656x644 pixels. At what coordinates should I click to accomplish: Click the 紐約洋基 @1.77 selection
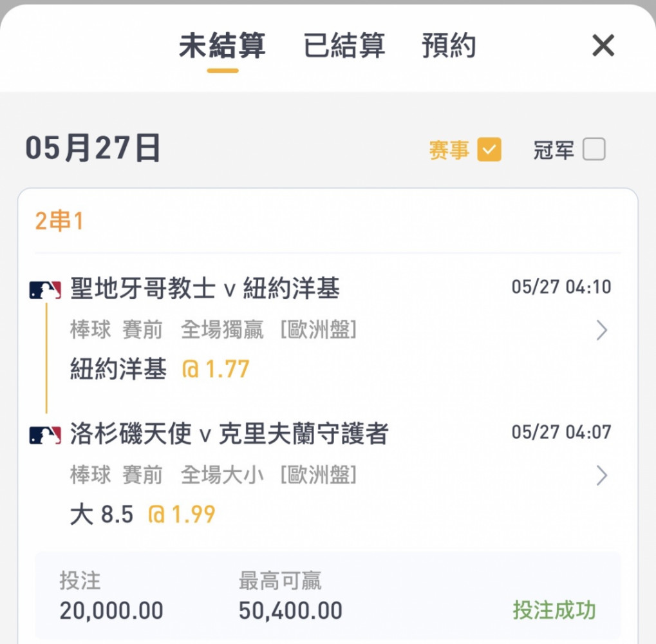pyautogui.click(x=160, y=368)
